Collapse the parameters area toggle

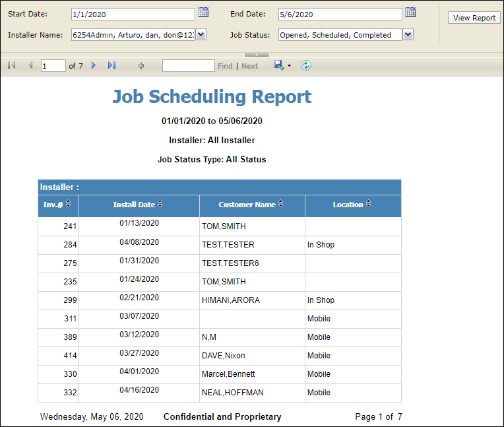point(257,55)
